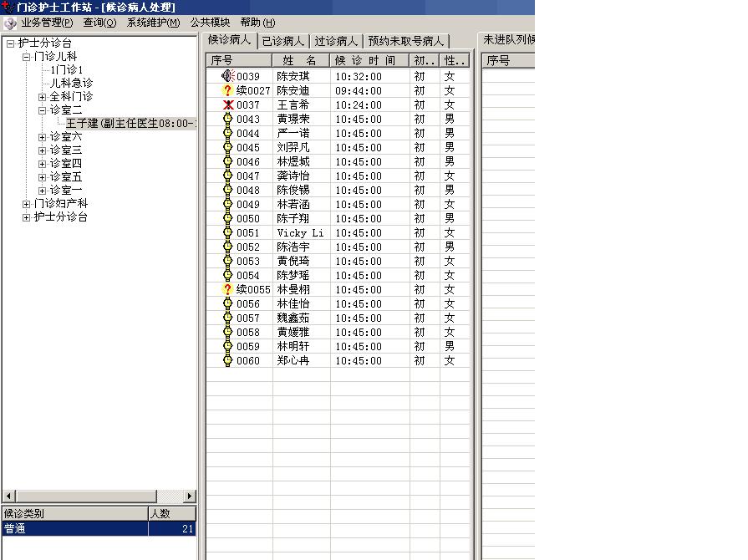Click the clock icon for patient 0054
The image size is (748, 560).
pyautogui.click(x=227, y=275)
